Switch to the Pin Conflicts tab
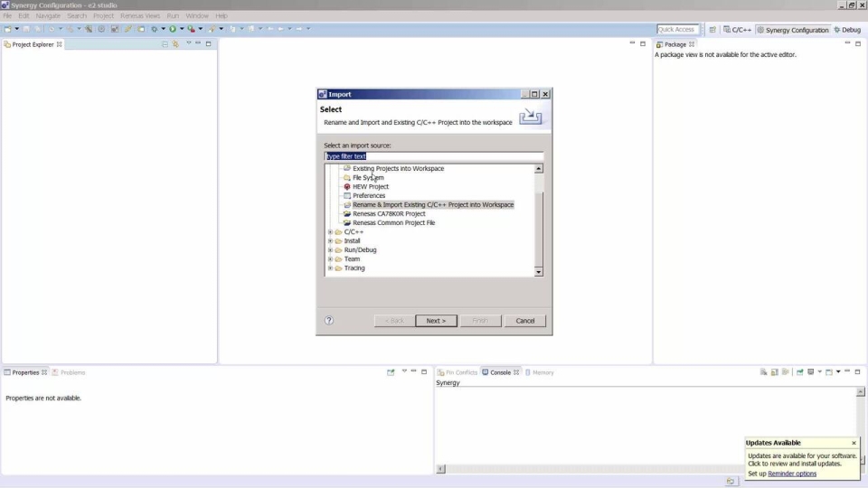The height and width of the screenshot is (488, 868). click(458, 372)
